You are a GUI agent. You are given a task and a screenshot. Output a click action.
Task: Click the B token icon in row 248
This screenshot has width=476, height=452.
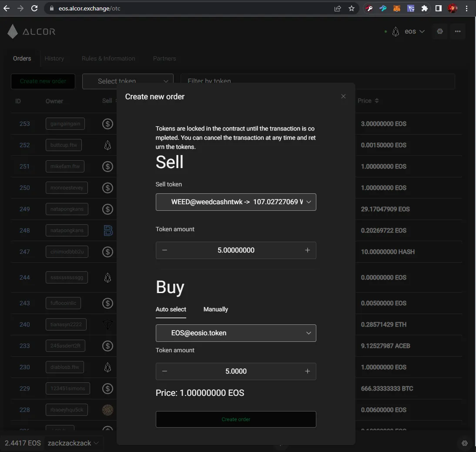[x=108, y=230]
